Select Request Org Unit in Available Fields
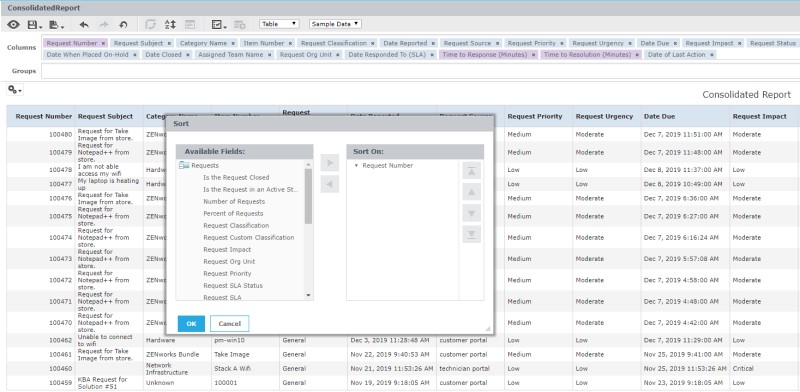 point(229,261)
